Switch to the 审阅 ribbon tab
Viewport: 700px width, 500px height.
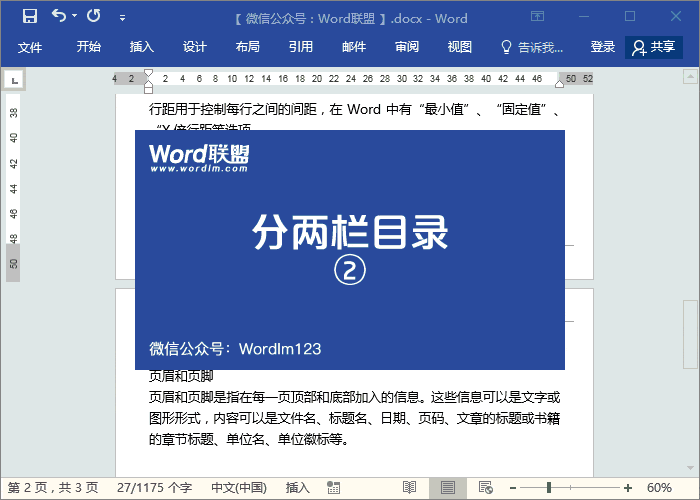point(407,47)
